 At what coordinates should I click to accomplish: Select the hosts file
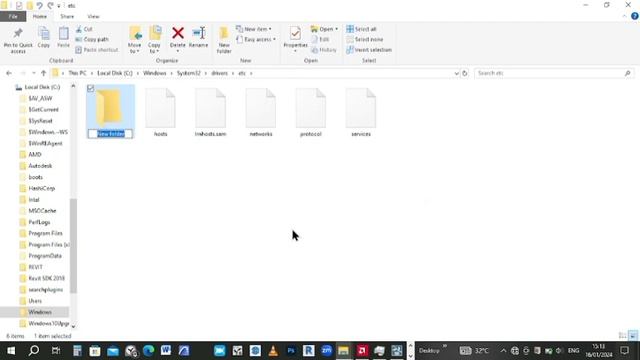pos(160,112)
